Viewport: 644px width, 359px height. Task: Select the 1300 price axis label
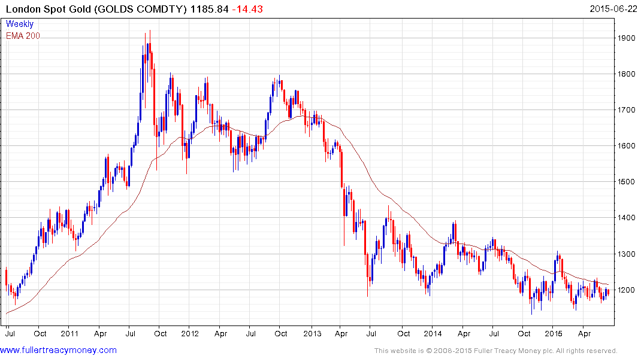click(x=627, y=254)
